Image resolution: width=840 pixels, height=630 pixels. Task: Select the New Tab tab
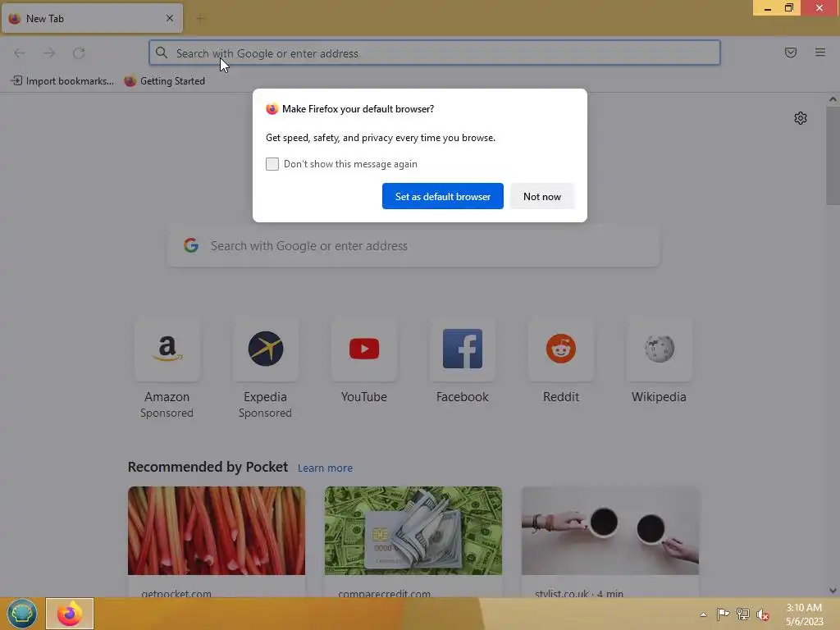[92, 18]
